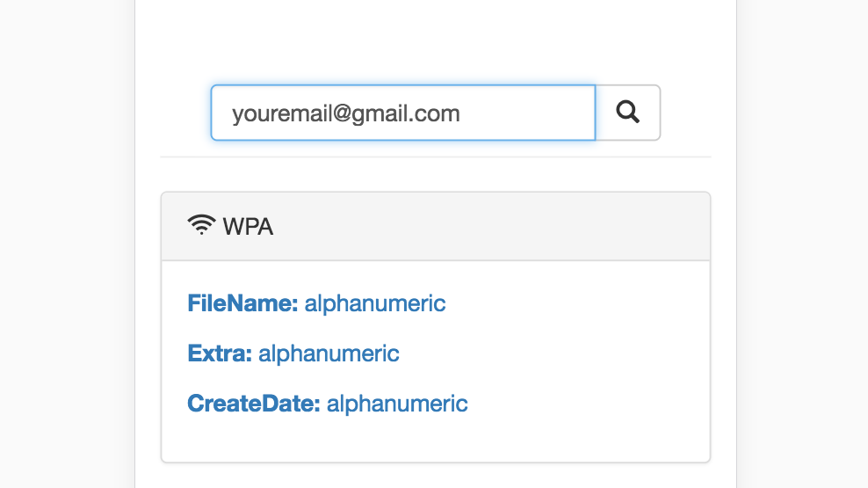The image size is (868, 488).
Task: Focus the youremail@gmail.com input field
Action: coord(403,113)
